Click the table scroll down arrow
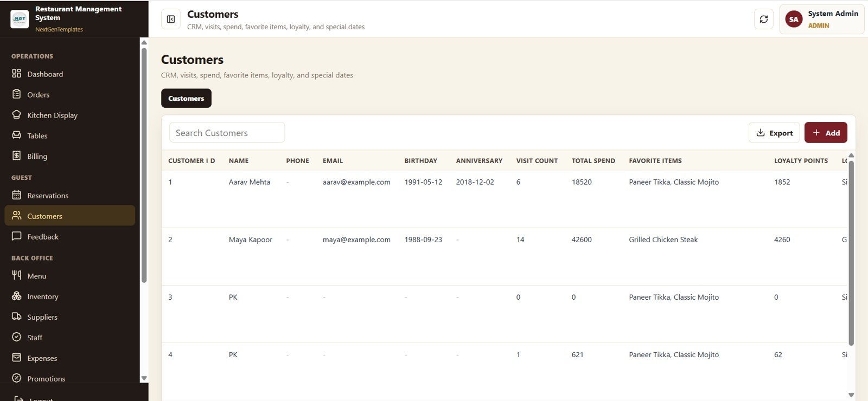Screen dimensions: 868x401 [851, 395]
